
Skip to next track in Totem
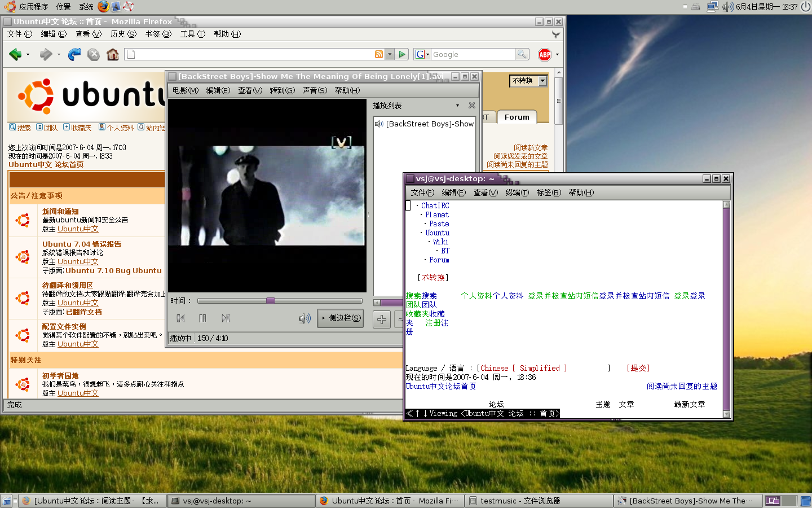pos(226,318)
